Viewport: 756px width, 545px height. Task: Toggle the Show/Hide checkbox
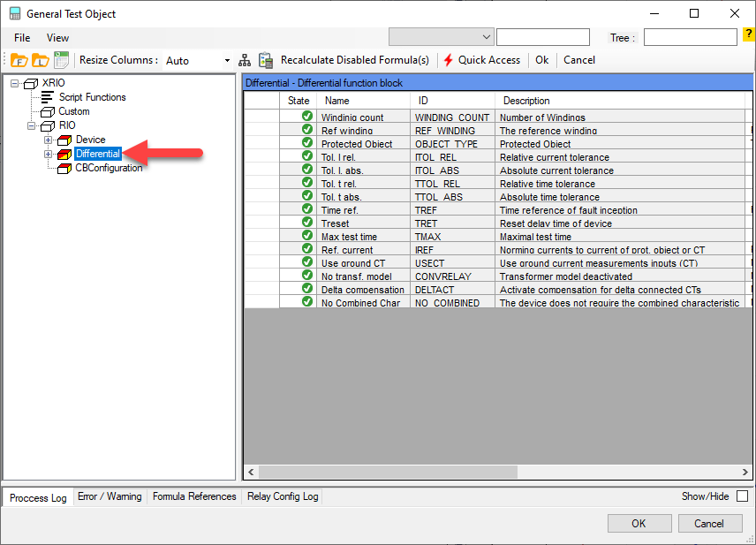tap(742, 496)
